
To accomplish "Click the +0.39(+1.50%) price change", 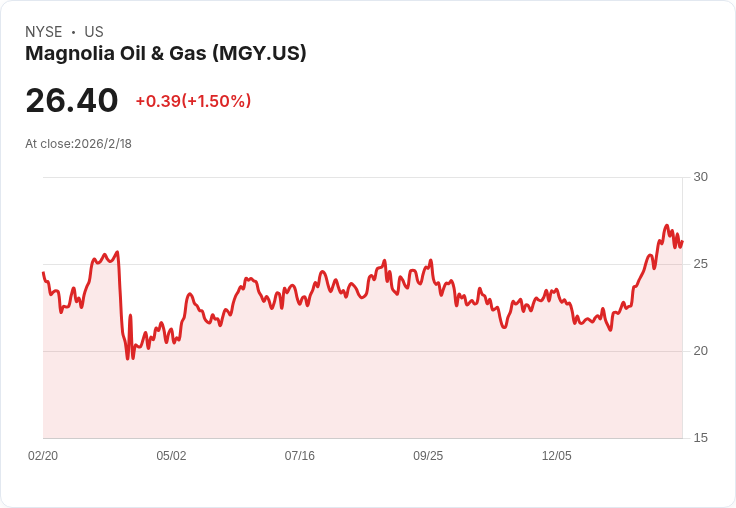I will click(x=193, y=101).
